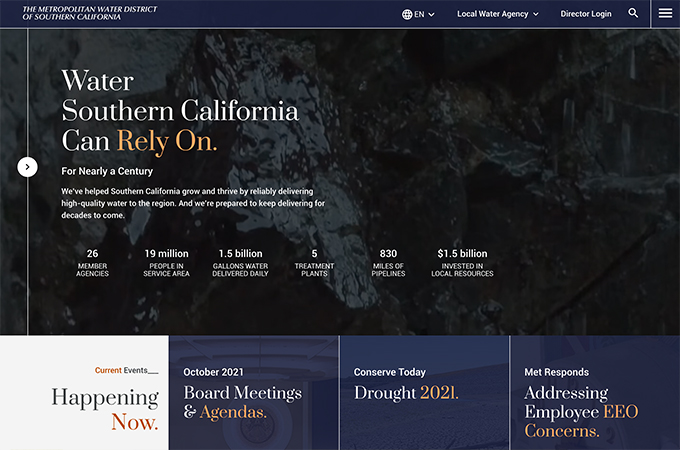Click the Director Login link

pyautogui.click(x=586, y=14)
